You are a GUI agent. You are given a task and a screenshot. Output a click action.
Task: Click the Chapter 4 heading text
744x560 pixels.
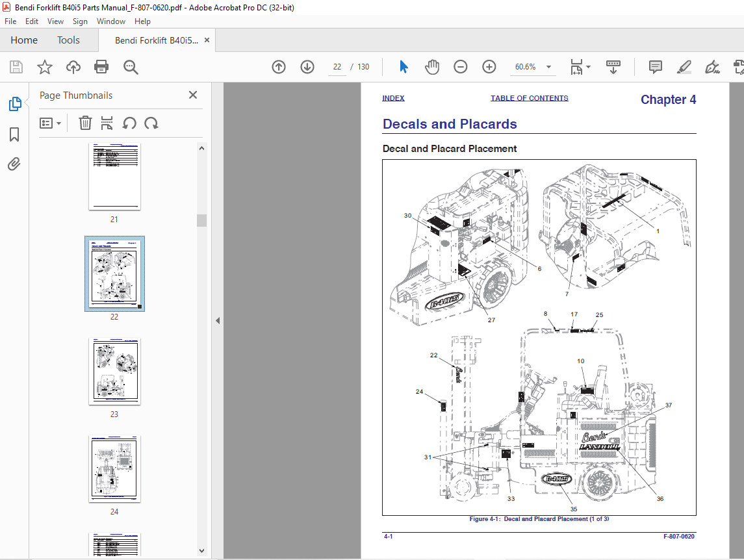[x=668, y=99]
